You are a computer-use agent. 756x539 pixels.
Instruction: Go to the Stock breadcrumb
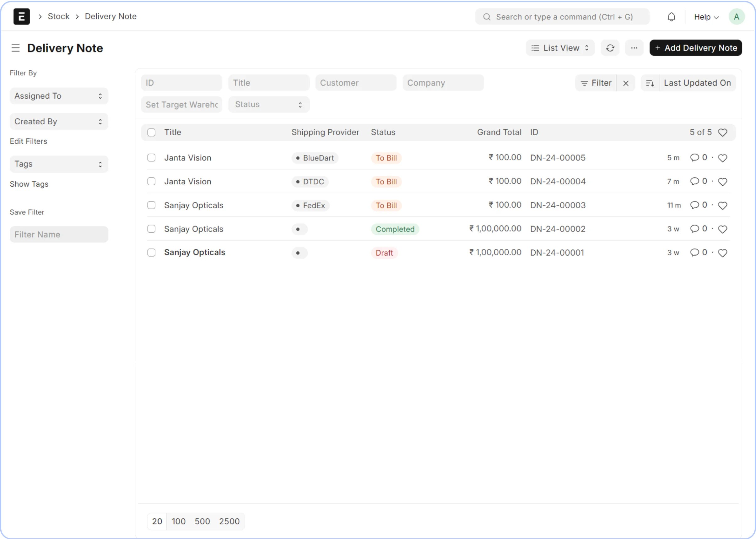click(x=58, y=17)
